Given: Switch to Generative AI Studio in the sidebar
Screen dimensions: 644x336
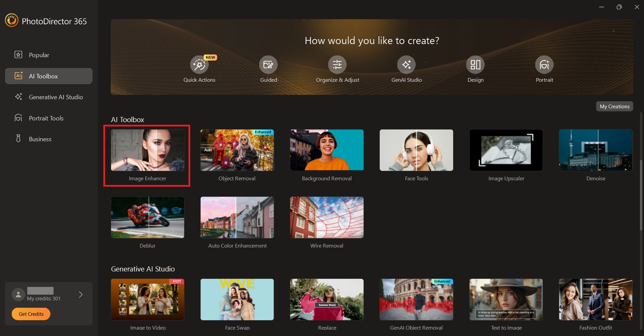Looking at the screenshot, I should (x=56, y=97).
